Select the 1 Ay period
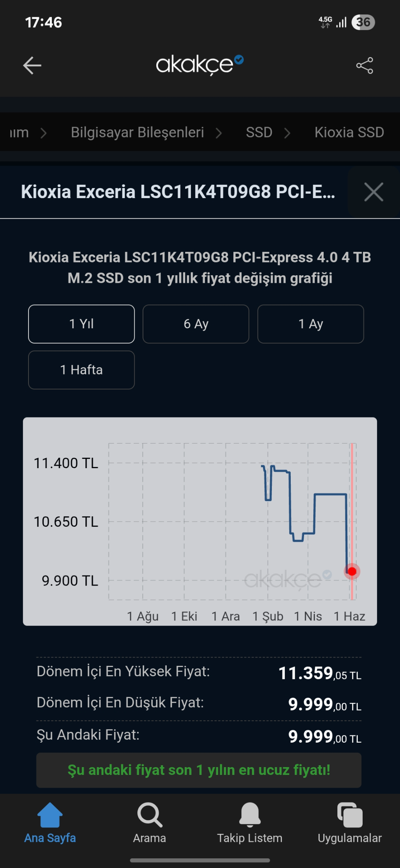 [x=311, y=324]
